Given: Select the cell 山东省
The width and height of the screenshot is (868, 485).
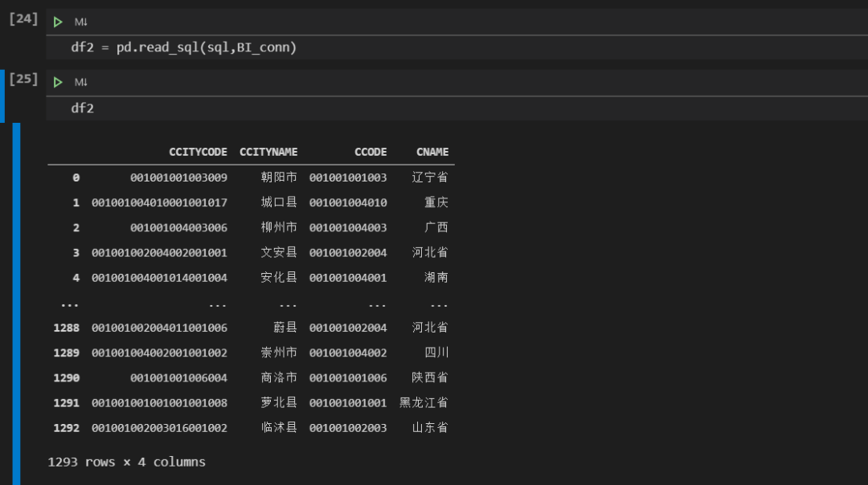Looking at the screenshot, I should (x=430, y=428).
